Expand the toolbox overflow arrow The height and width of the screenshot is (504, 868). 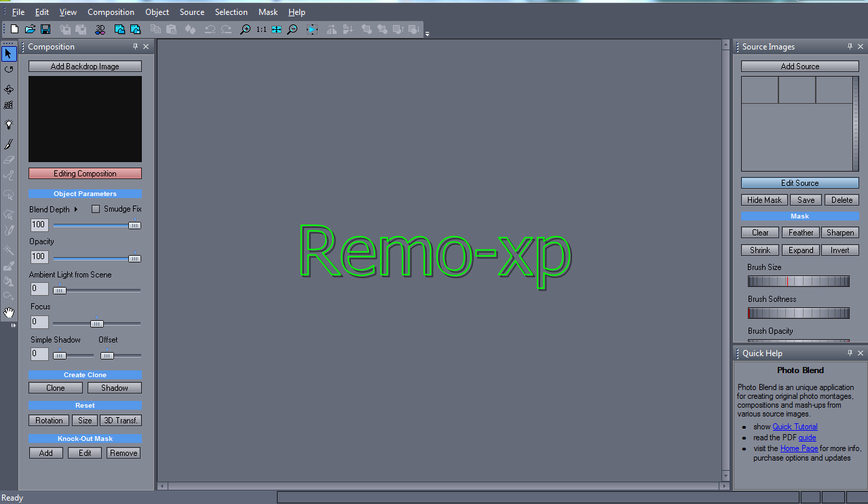point(13,326)
